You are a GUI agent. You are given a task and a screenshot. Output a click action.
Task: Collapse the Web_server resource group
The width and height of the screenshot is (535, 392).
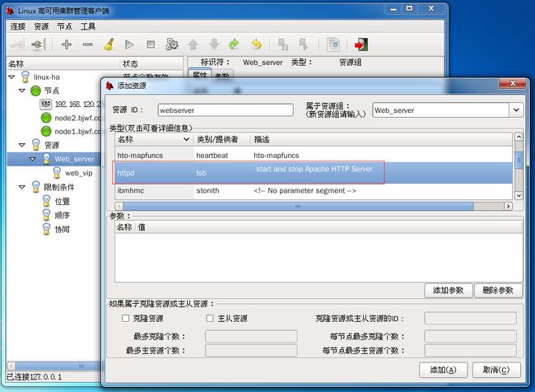pos(33,159)
